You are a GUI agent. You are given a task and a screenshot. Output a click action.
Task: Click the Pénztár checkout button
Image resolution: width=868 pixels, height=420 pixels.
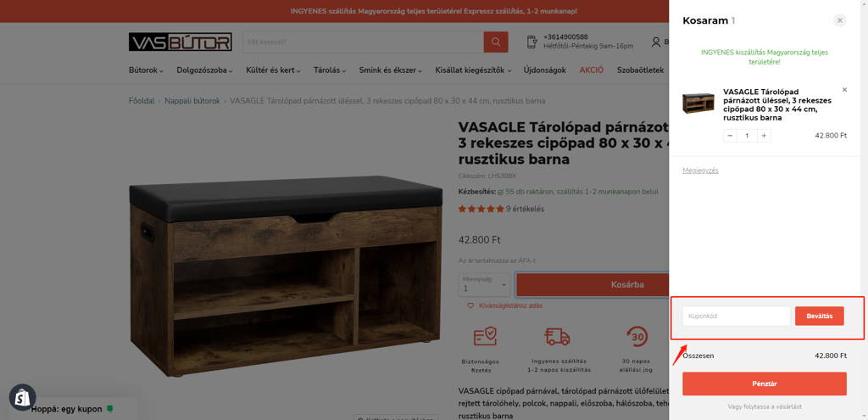[x=765, y=384]
